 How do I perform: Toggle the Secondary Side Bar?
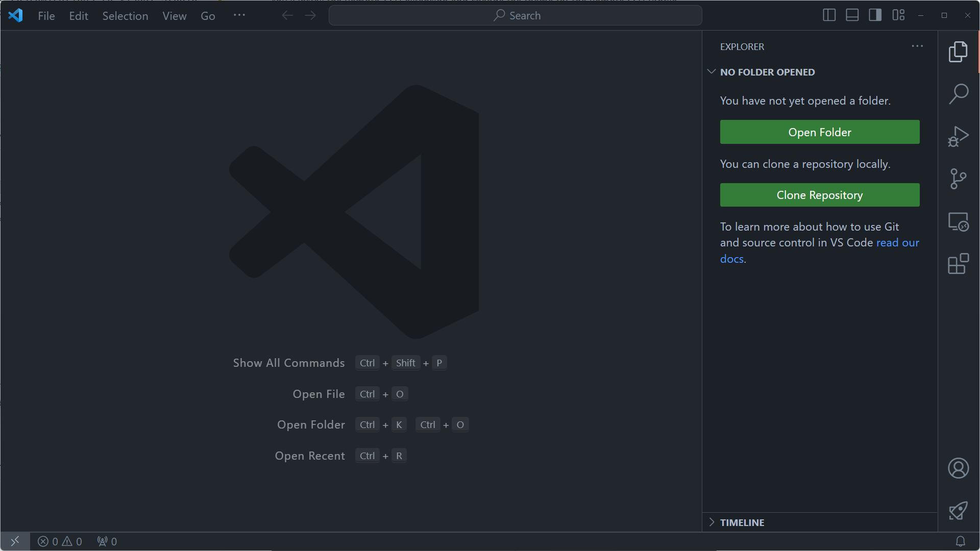tap(874, 15)
